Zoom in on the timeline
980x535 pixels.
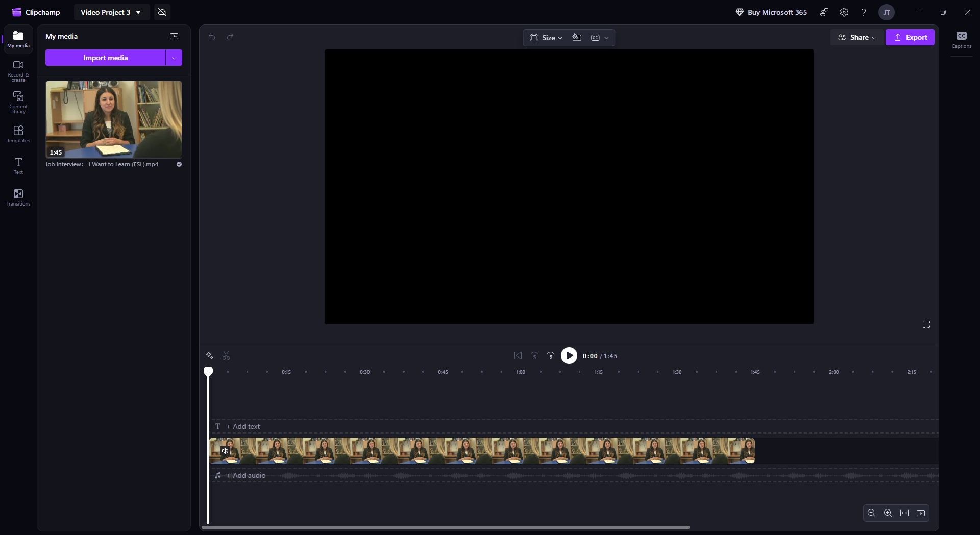888,513
